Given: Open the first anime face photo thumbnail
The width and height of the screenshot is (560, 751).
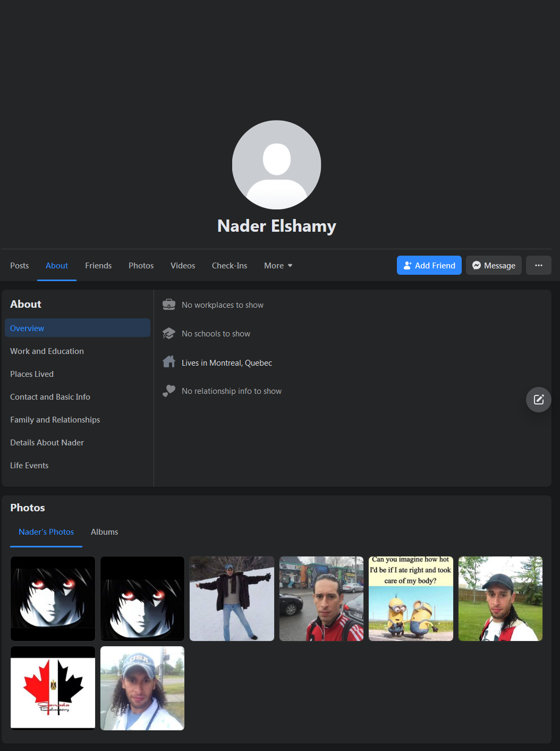Looking at the screenshot, I should (x=53, y=598).
